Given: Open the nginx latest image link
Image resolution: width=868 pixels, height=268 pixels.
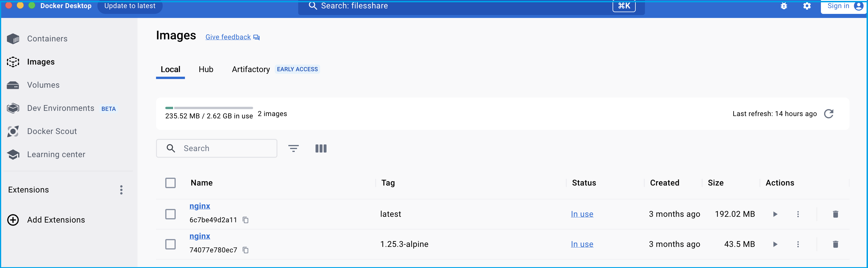Looking at the screenshot, I should (200, 206).
